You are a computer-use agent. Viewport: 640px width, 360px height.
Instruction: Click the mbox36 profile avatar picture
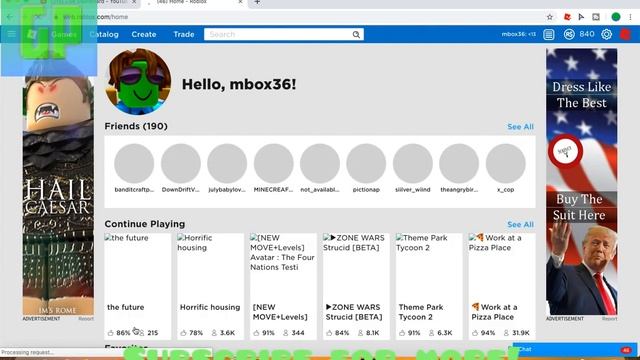138,82
